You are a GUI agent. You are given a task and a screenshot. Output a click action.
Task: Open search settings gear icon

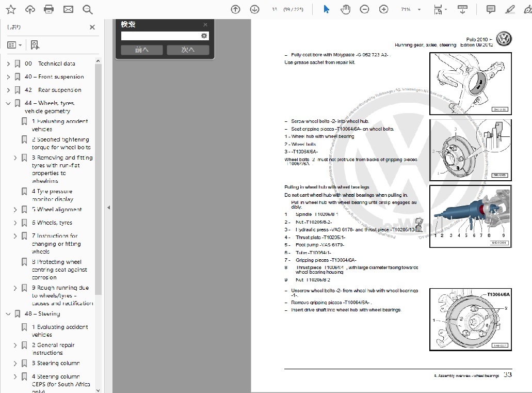coord(204,36)
